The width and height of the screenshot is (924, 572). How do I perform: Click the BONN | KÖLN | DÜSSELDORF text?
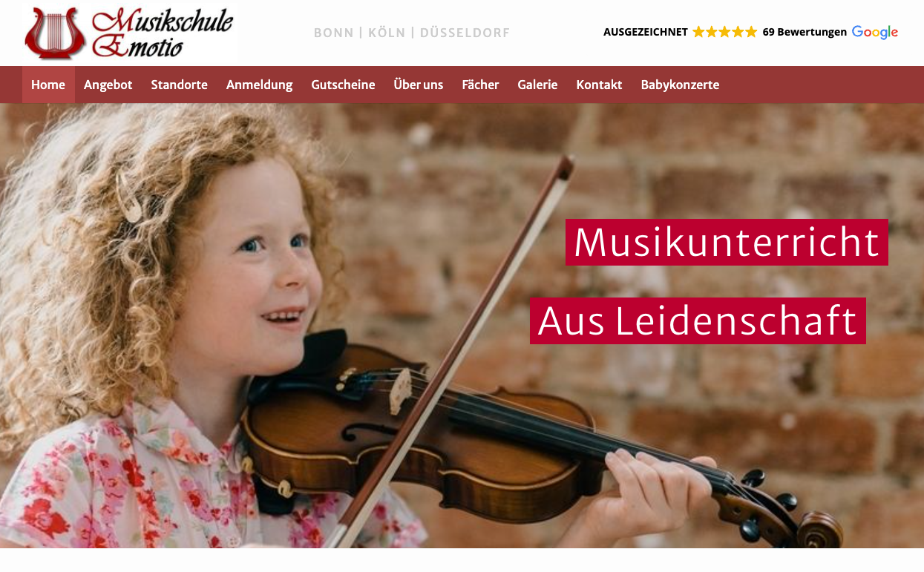click(x=412, y=33)
